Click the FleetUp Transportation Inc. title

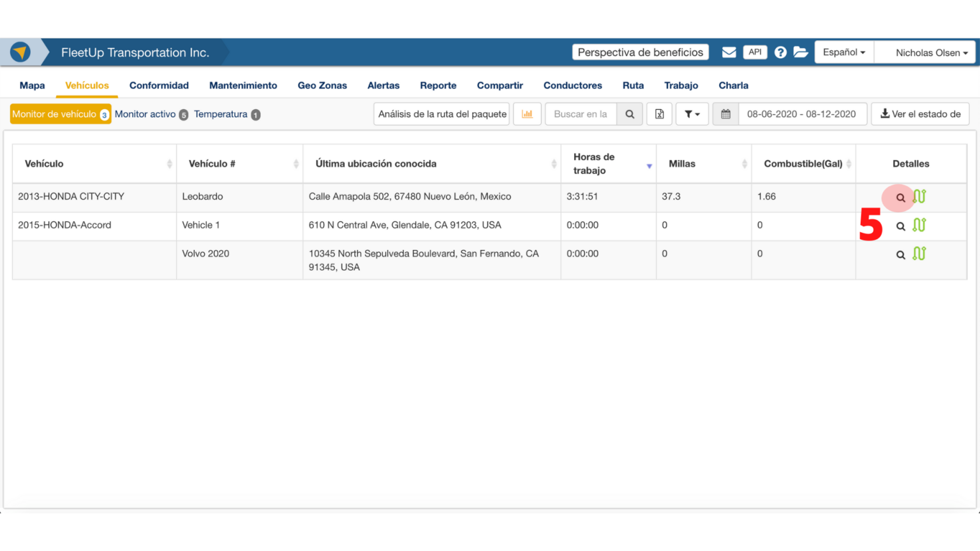coord(135,52)
